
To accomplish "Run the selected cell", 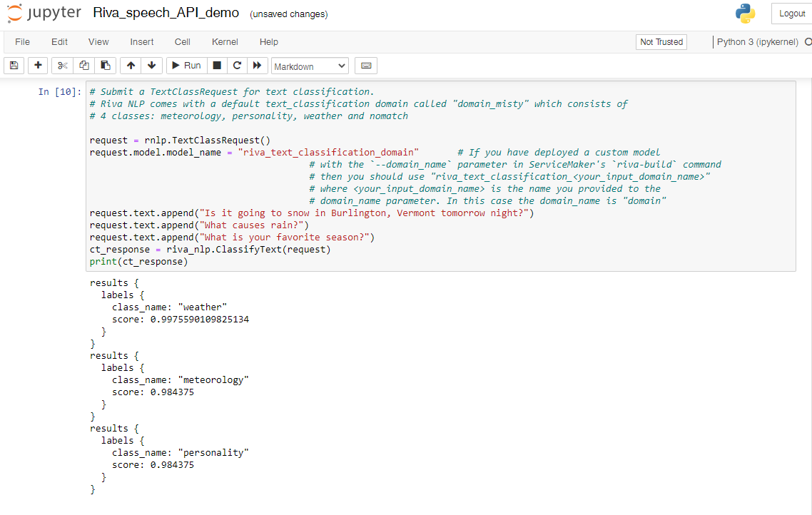I will pyautogui.click(x=186, y=66).
